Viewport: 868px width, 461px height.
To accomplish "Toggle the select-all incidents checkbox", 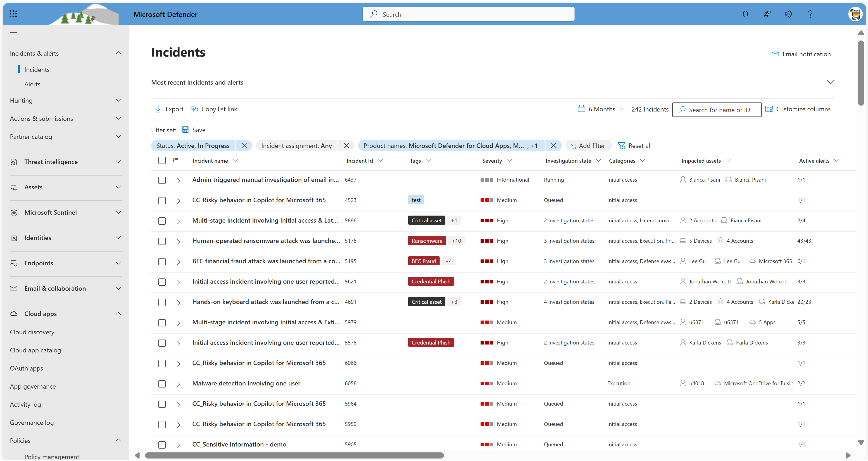I will point(162,160).
